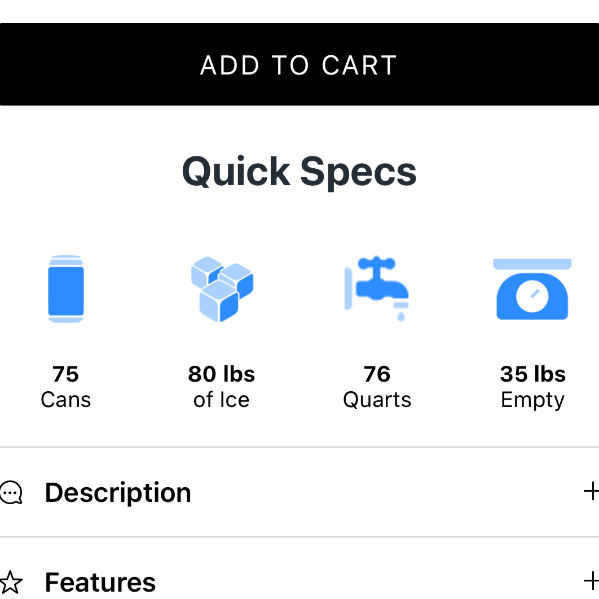
Task: Open the Features section label
Action: [100, 582]
